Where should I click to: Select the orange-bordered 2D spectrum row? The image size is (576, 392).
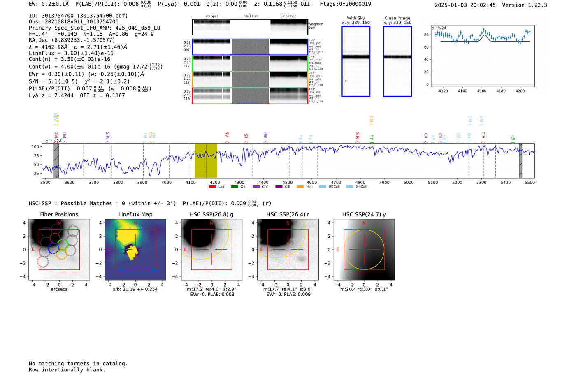tap(250, 79)
